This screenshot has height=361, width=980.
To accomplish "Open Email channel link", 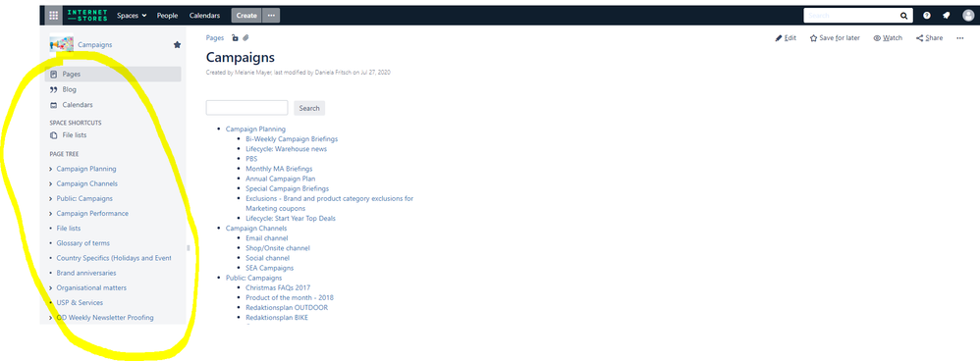I will [x=267, y=238].
